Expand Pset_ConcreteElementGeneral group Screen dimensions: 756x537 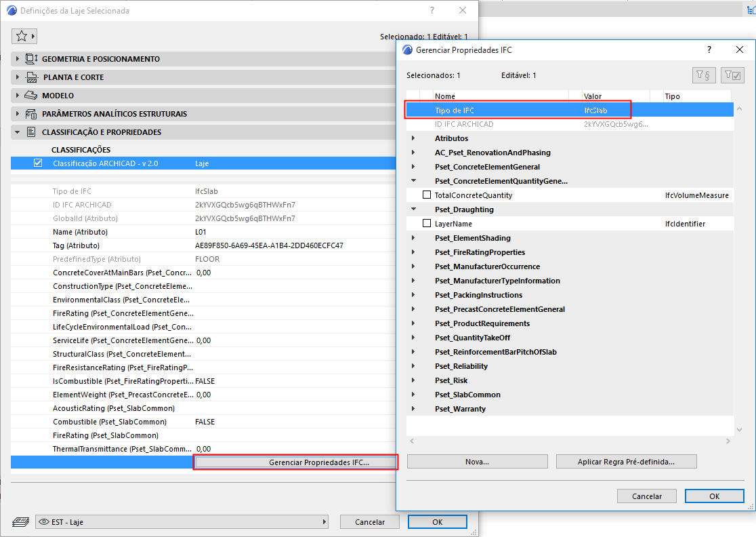pos(413,167)
